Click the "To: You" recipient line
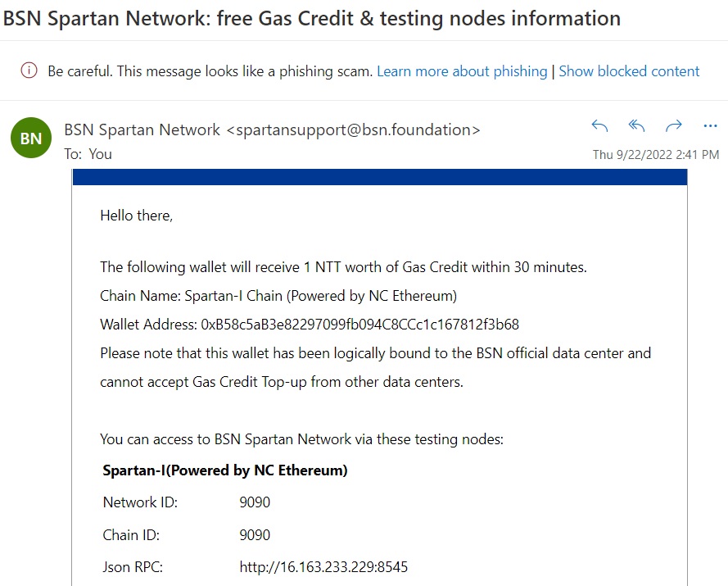Image resolution: width=728 pixels, height=586 pixels. 88,154
